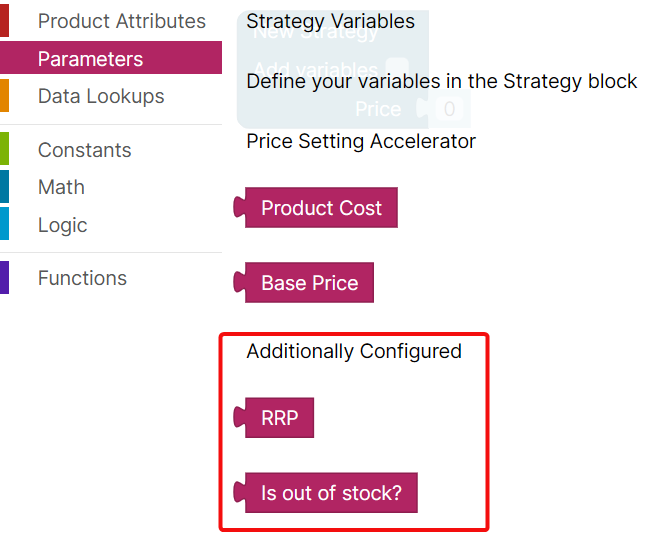The height and width of the screenshot is (544, 653).
Task: Click the "Define your variables" hint text
Action: click(441, 81)
